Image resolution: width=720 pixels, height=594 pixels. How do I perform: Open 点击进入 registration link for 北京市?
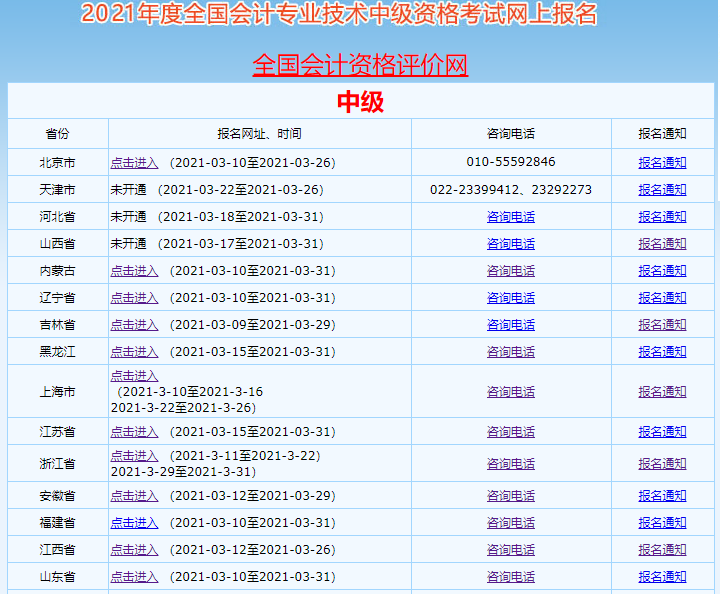[x=134, y=163]
